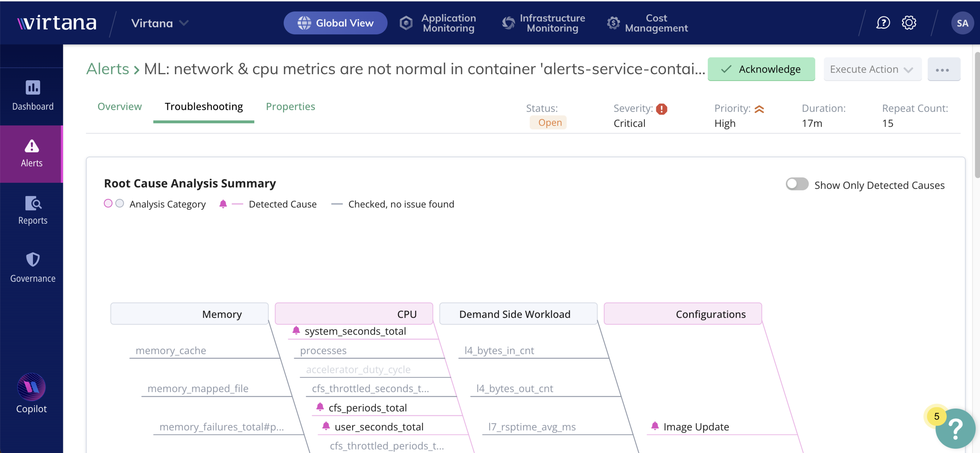This screenshot has height=453, width=980.
Task: Click the l4_bytes_out_cnt metric
Action: coord(515,389)
